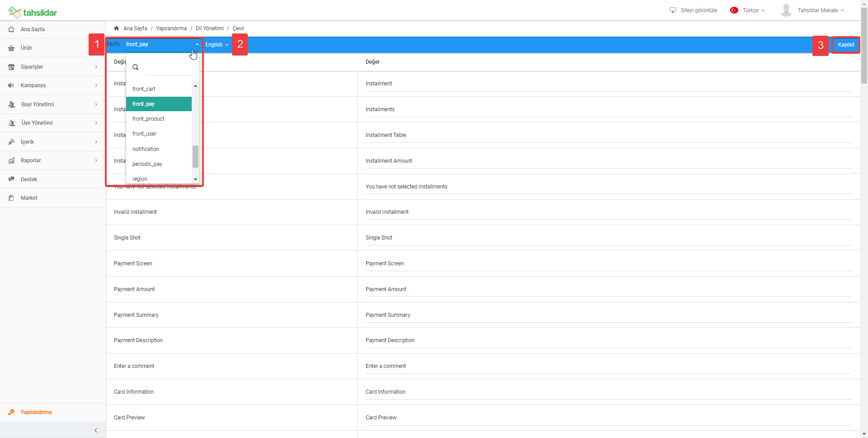The width and height of the screenshot is (868, 438).
Task: Edit the Payment Description value field
Action: pos(609,341)
